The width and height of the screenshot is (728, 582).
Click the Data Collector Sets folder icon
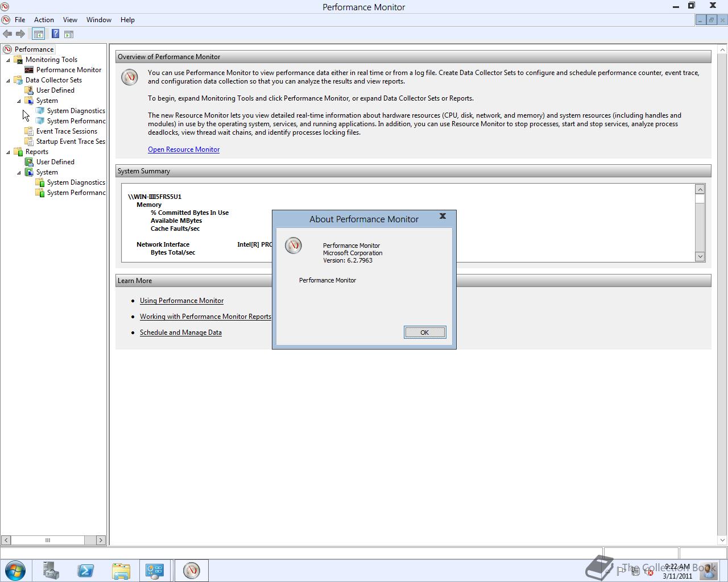[x=18, y=80]
